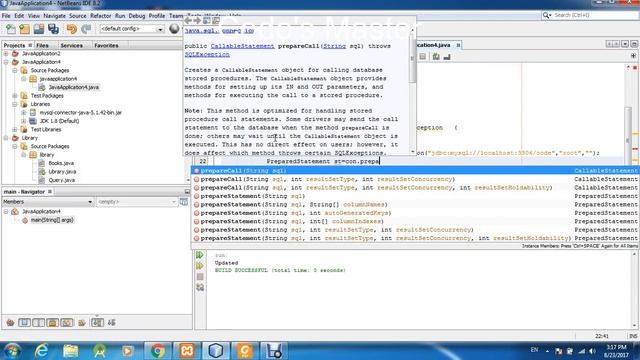The height and width of the screenshot is (360, 640).
Task: Open the Refactor menu
Action: pyautogui.click(x=100, y=16)
